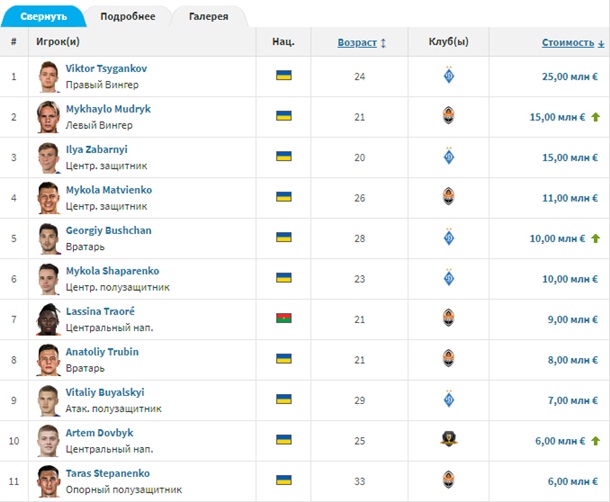Open Viktor Tsygankov player profile link
Viewport: 610px width, 502px height.
tap(106, 68)
